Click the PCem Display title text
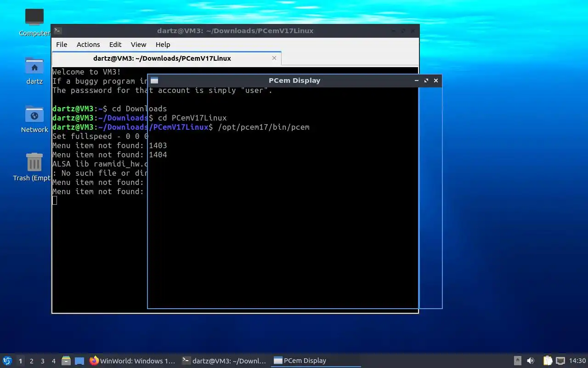The height and width of the screenshot is (368, 588). point(294,80)
